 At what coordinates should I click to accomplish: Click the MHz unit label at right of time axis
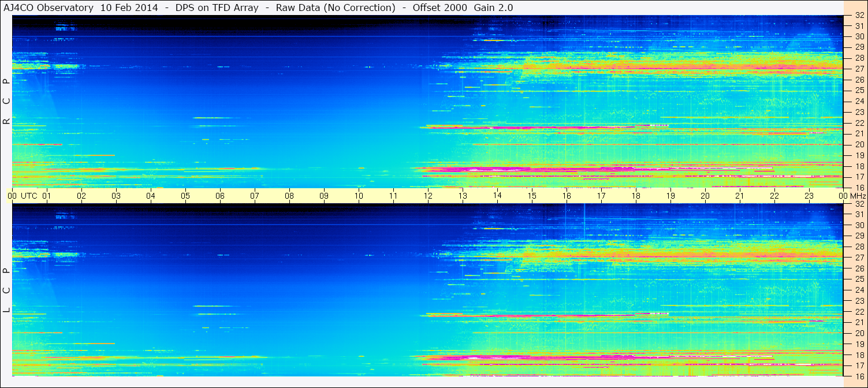click(857, 196)
